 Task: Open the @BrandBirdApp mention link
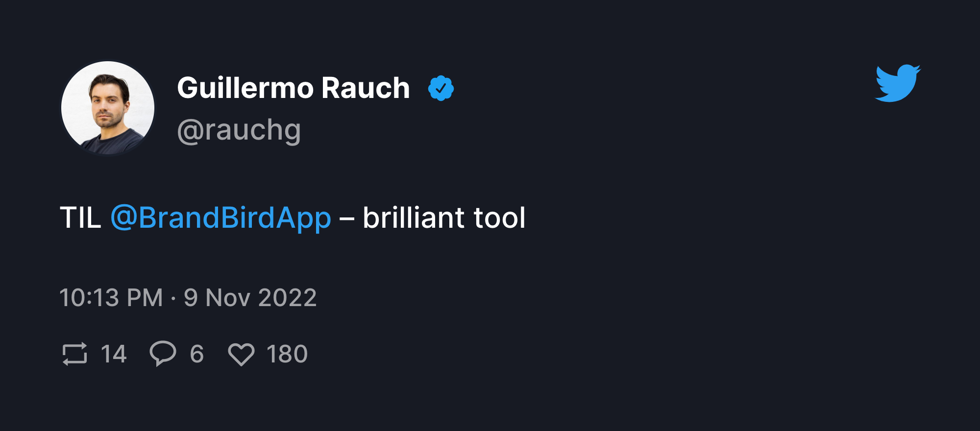221,218
